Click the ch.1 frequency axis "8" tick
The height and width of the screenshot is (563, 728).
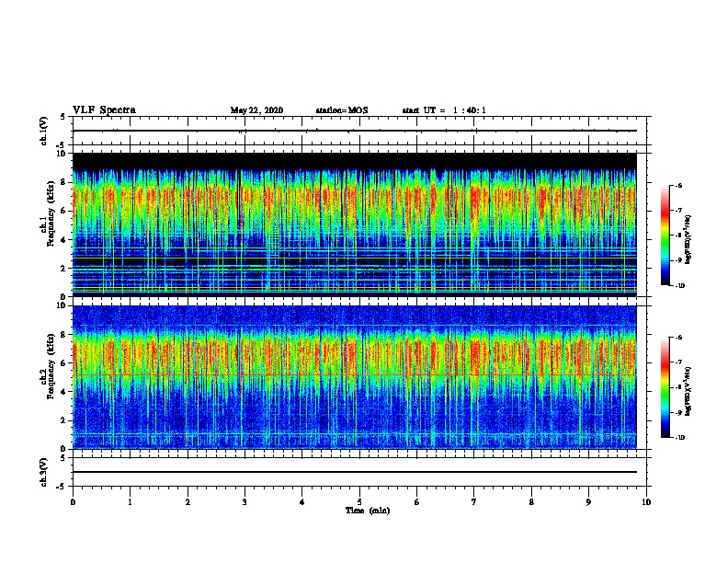[63, 182]
